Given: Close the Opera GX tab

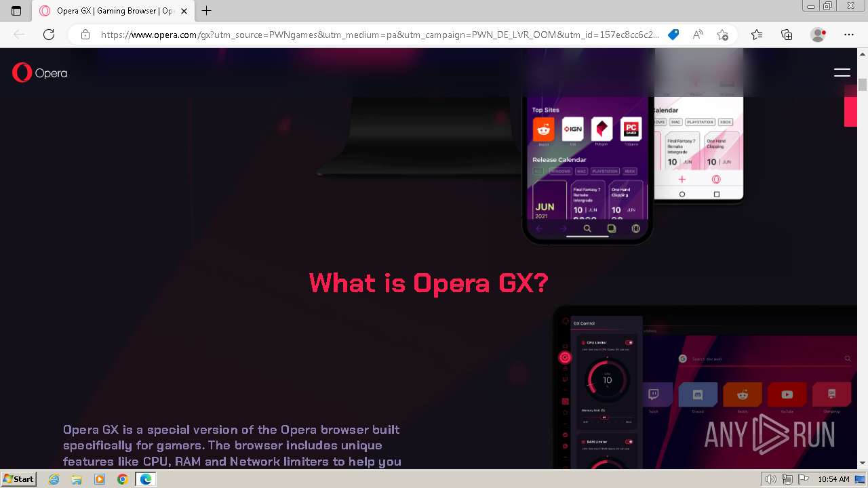Looking at the screenshot, I should [x=184, y=11].
